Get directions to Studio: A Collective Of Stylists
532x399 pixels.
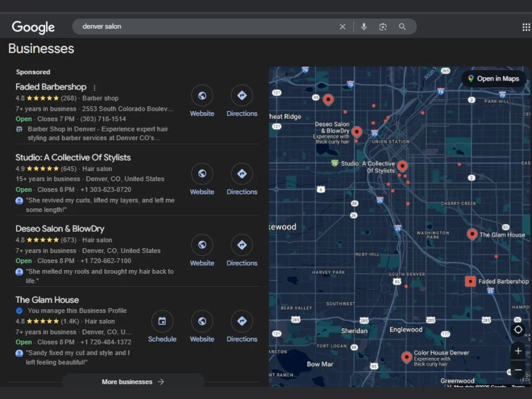pyautogui.click(x=242, y=174)
